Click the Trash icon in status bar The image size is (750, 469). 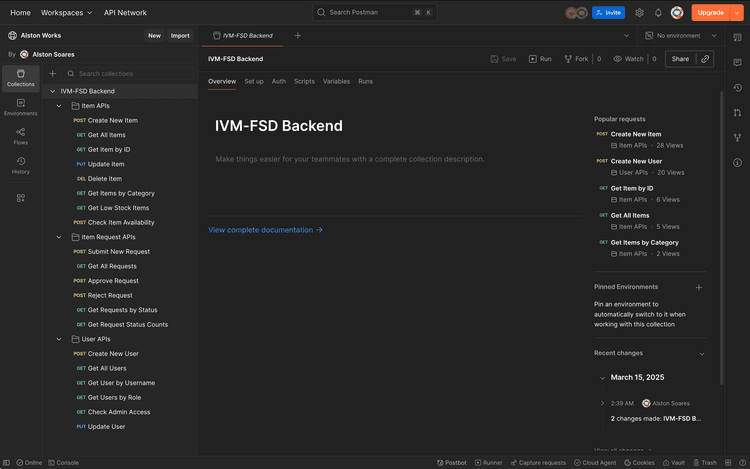pos(704,463)
